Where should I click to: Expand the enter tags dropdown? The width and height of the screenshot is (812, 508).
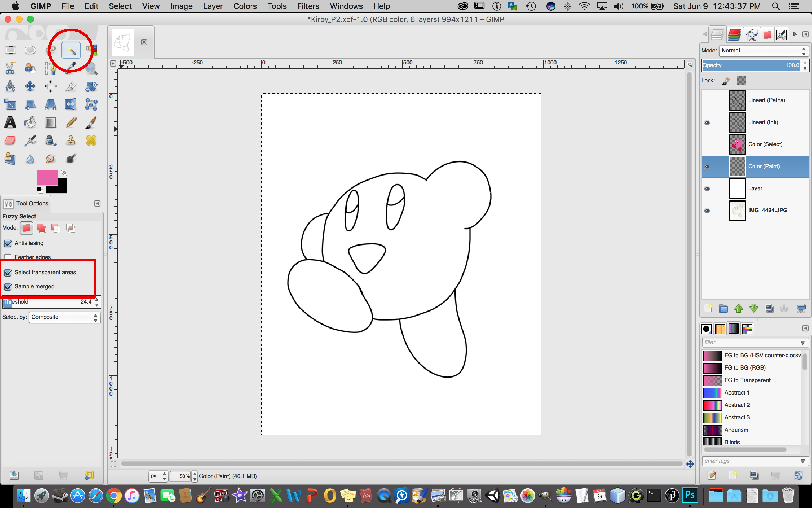[803, 461]
